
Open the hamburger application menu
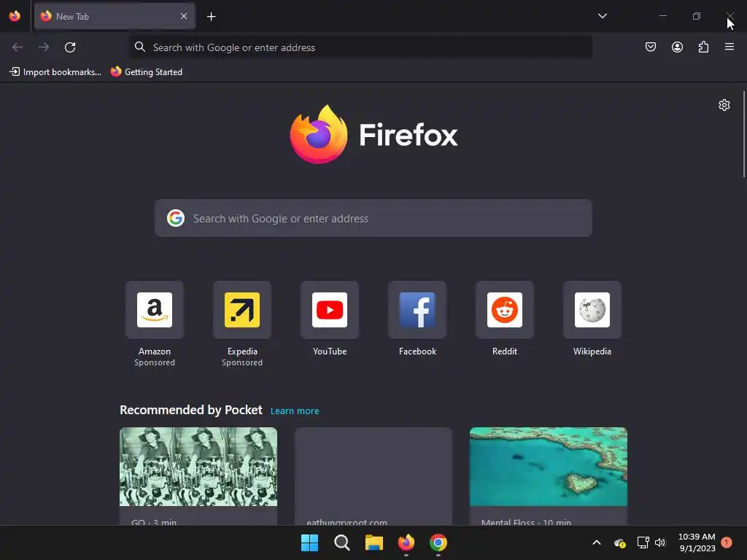[729, 47]
